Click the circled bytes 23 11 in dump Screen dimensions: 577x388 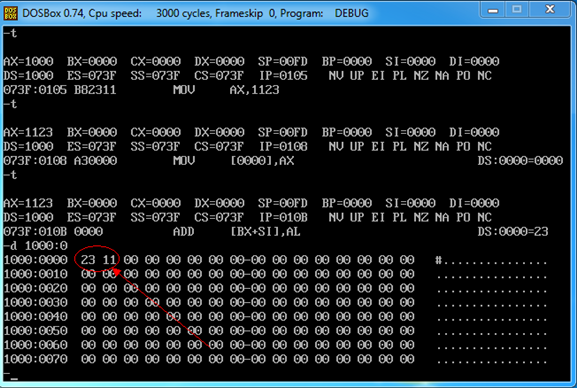pyautogui.click(x=98, y=260)
